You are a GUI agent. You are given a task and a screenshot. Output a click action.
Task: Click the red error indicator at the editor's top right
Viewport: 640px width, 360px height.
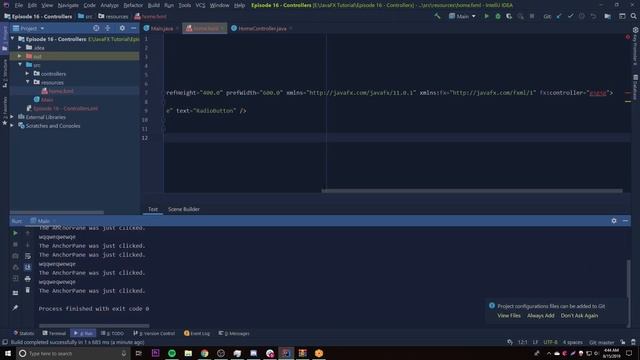coord(628,37)
